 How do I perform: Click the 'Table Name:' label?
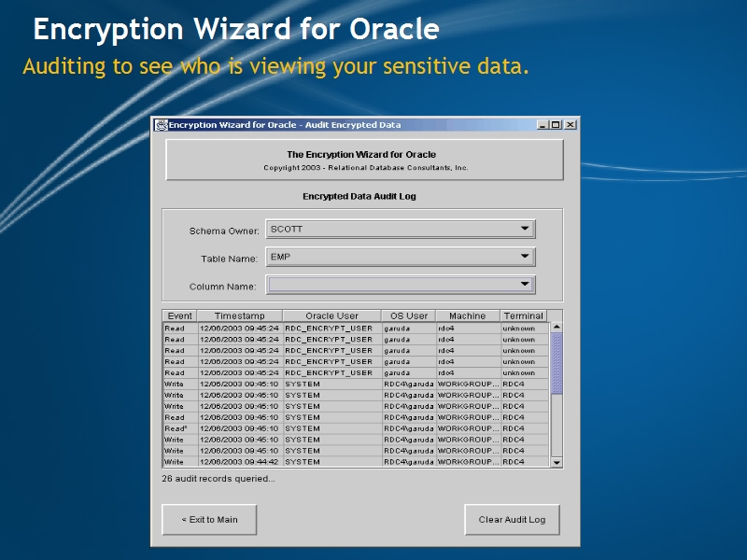pos(229,259)
